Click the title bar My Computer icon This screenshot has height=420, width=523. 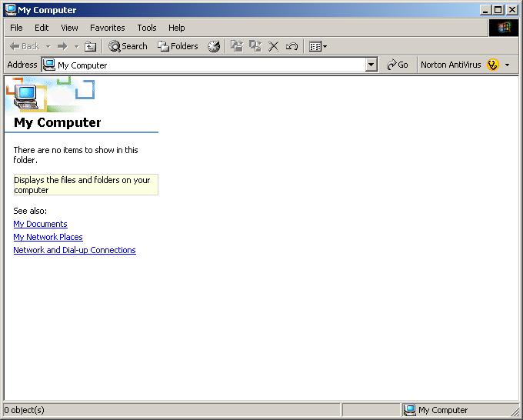[11, 10]
